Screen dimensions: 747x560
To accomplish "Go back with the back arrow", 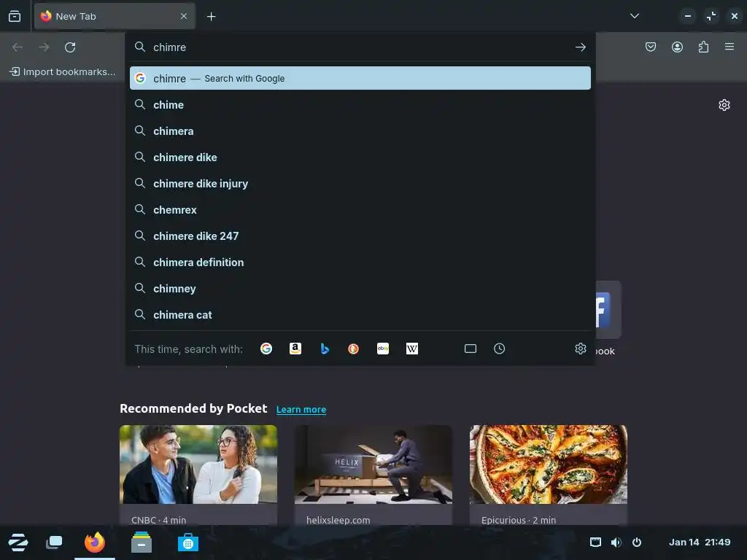I will point(18,47).
